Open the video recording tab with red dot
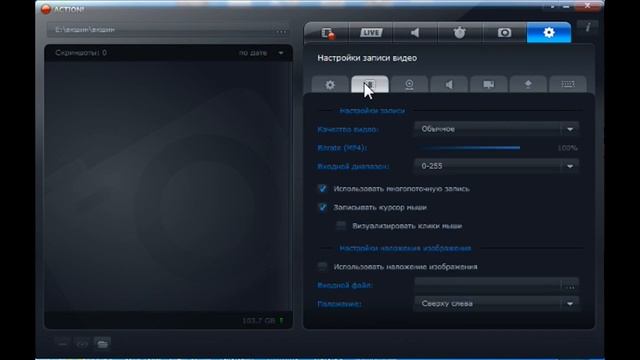This screenshot has height=360, width=640. tap(327, 33)
